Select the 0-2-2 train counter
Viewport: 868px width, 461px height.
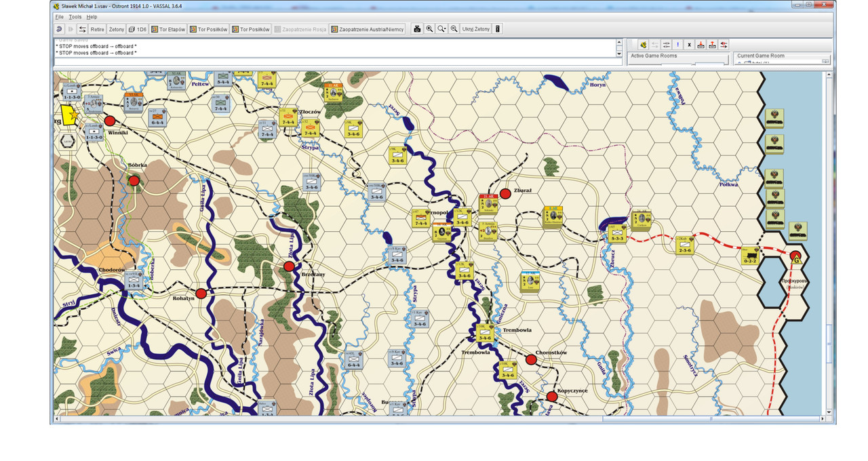(750, 256)
